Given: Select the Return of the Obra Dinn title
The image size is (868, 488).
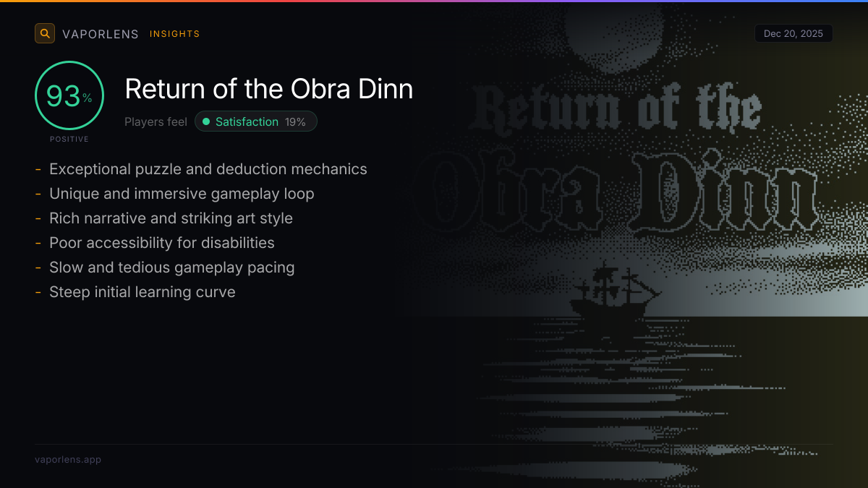Looking at the screenshot, I should coord(268,89).
